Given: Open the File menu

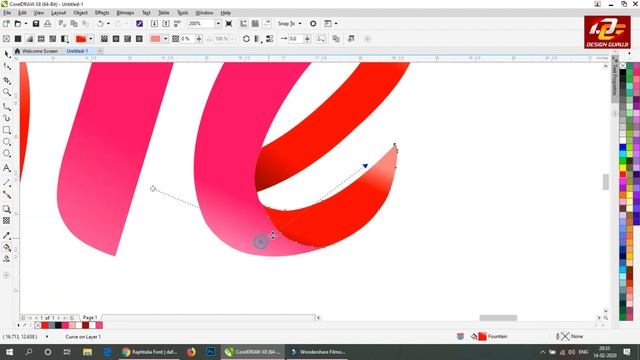Looking at the screenshot, I should click(x=7, y=13).
